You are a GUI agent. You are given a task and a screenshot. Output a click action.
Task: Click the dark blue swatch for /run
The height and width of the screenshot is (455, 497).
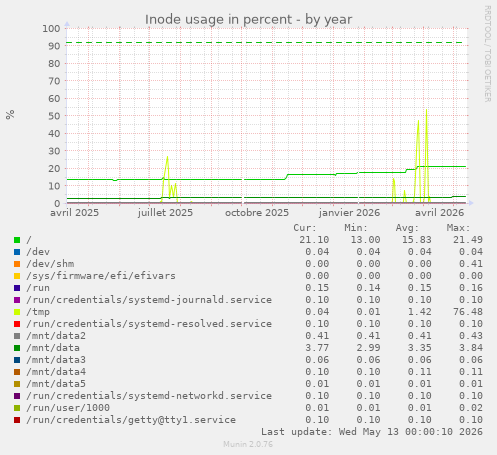tap(17, 288)
